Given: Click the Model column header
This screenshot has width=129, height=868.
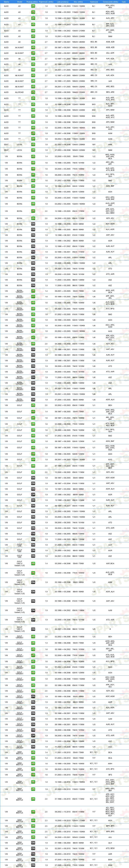Looking at the screenshot, I should [x=19, y=2].
